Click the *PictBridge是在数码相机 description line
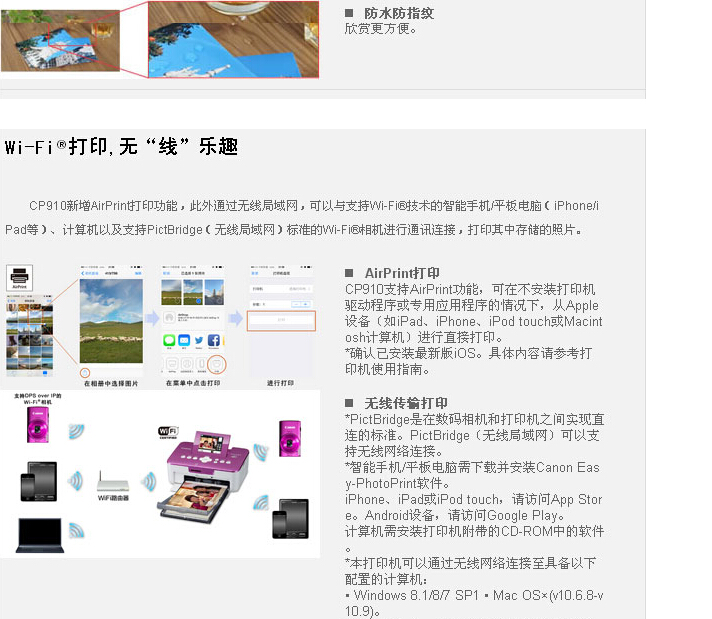The width and height of the screenshot is (712, 619). coord(475,419)
